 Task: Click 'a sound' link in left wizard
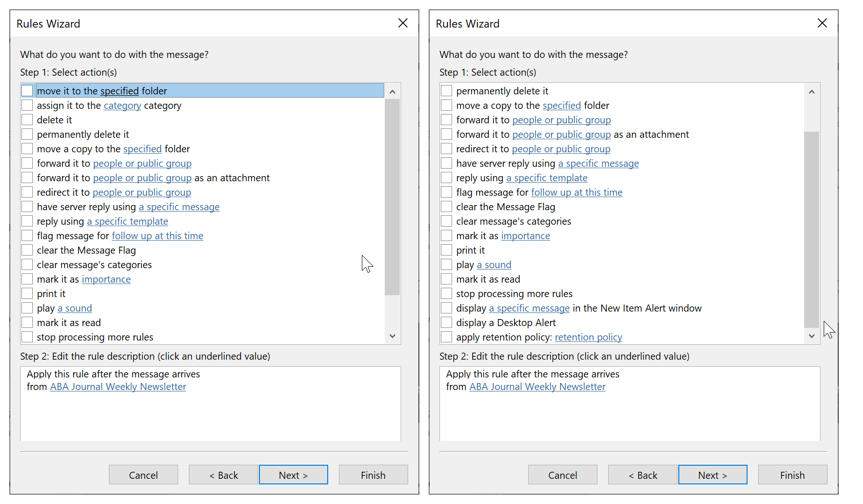[x=75, y=308]
